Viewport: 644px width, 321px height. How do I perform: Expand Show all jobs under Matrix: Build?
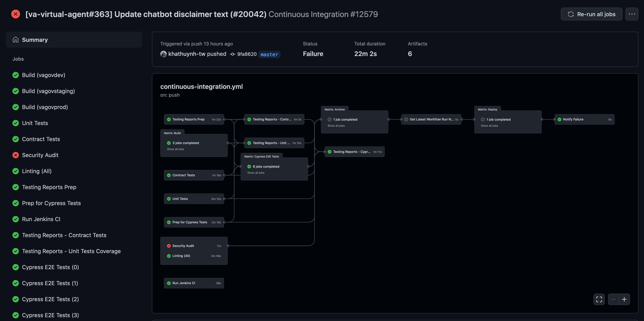175,149
